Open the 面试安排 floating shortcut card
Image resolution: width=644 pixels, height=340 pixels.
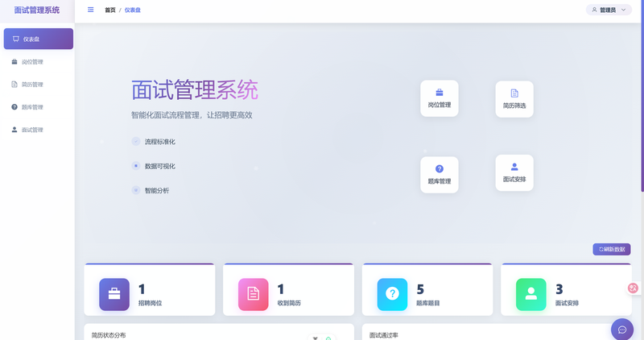(x=514, y=172)
